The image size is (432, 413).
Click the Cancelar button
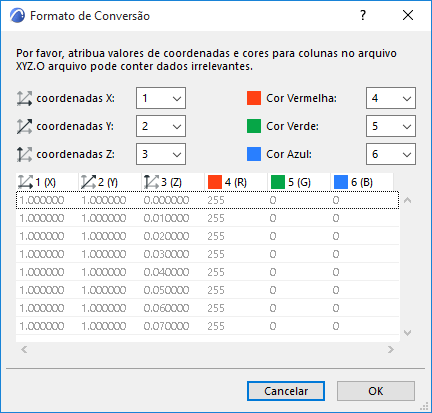point(286,391)
